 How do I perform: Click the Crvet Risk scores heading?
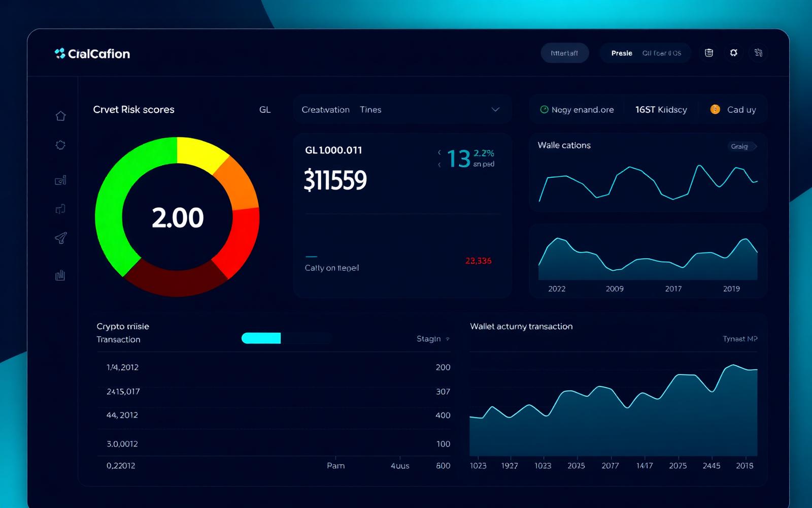(133, 110)
